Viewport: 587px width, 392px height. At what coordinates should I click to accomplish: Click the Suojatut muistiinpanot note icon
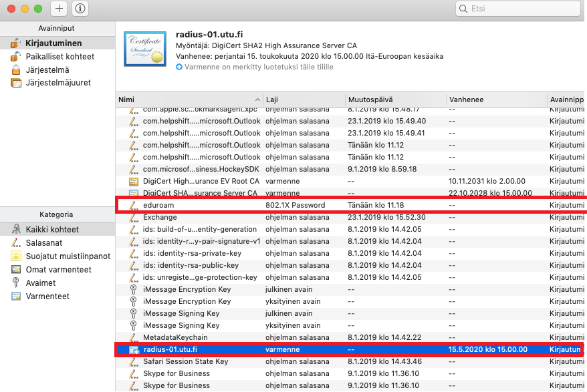[x=15, y=256]
